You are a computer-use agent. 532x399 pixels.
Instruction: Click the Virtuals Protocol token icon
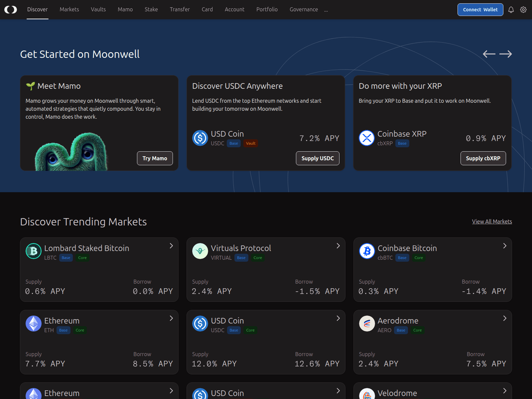coord(200,251)
